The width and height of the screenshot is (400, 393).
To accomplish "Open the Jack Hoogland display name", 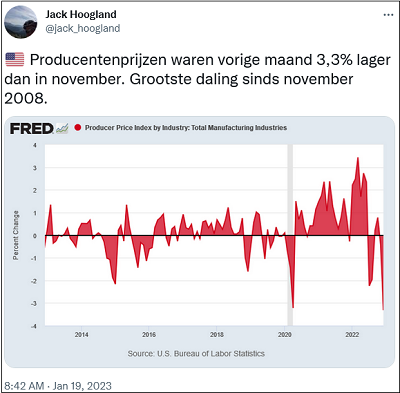I will point(81,14).
